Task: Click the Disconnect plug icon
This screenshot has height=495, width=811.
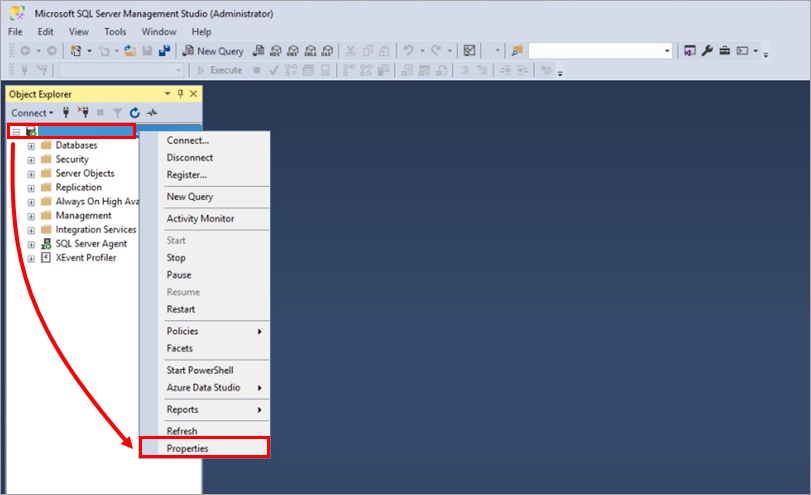Action: coord(83,112)
